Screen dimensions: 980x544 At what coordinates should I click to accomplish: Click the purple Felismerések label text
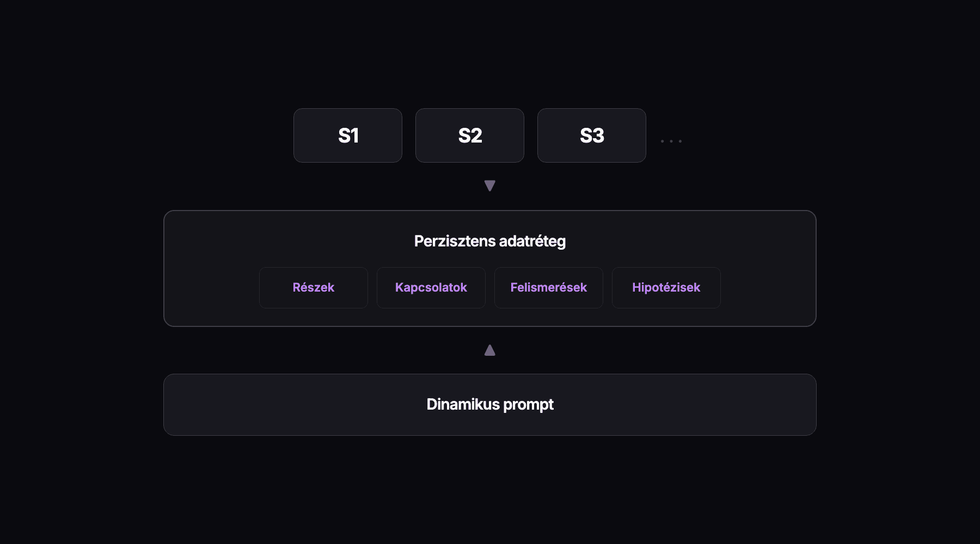pyautogui.click(x=549, y=287)
